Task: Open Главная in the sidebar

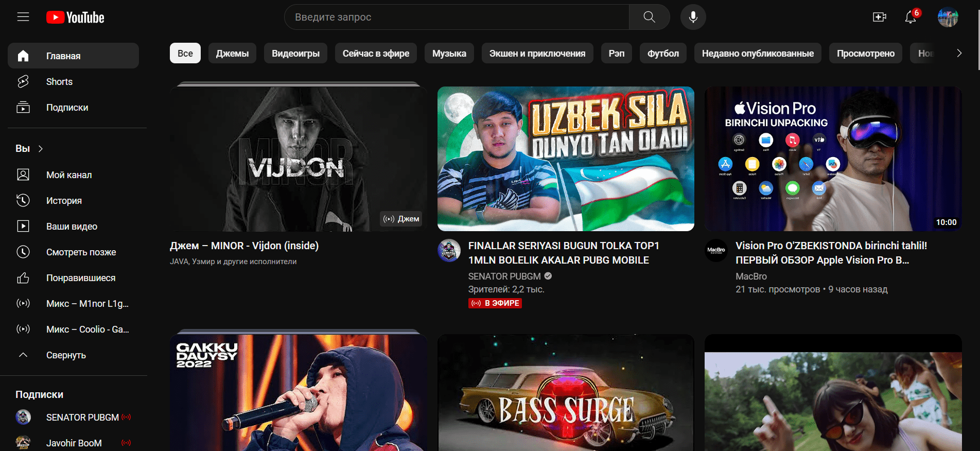Action: pos(73,56)
